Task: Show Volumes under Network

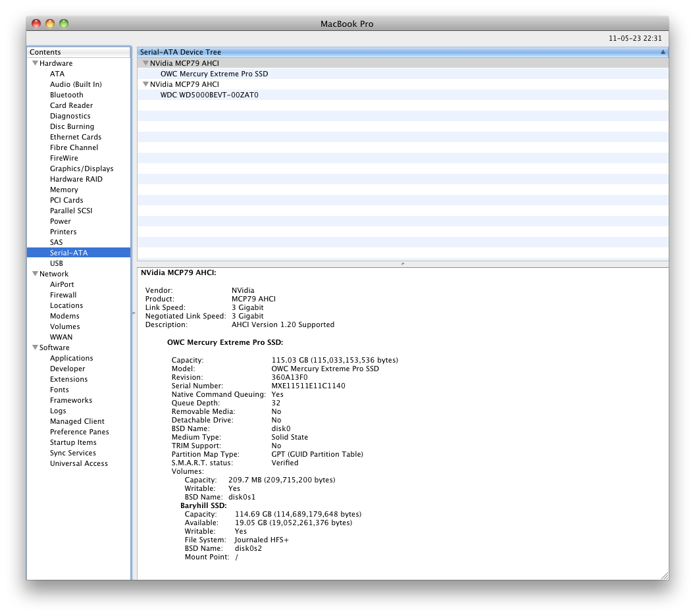Action: click(64, 326)
